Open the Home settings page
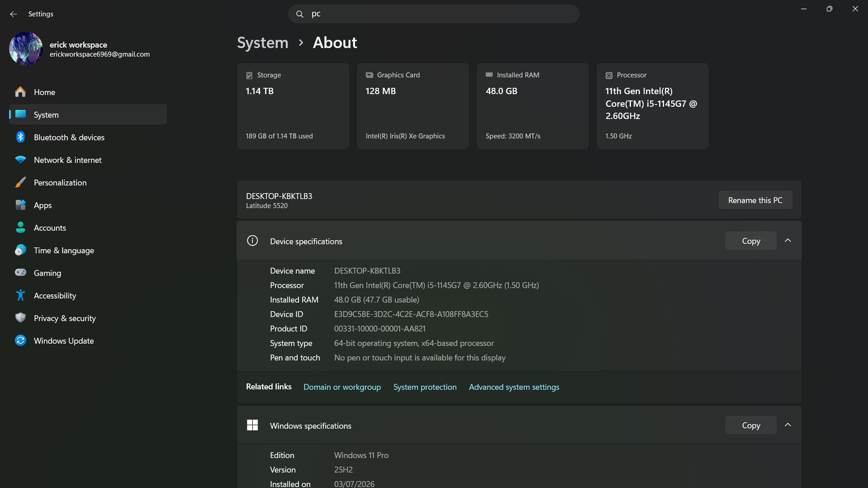The image size is (868, 488). [88, 92]
